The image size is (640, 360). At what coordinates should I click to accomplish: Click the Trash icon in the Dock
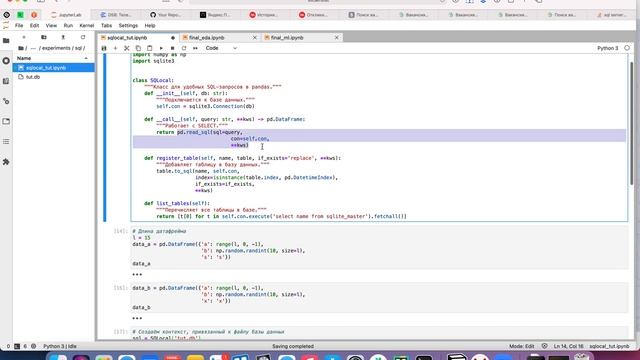click(x=581, y=358)
